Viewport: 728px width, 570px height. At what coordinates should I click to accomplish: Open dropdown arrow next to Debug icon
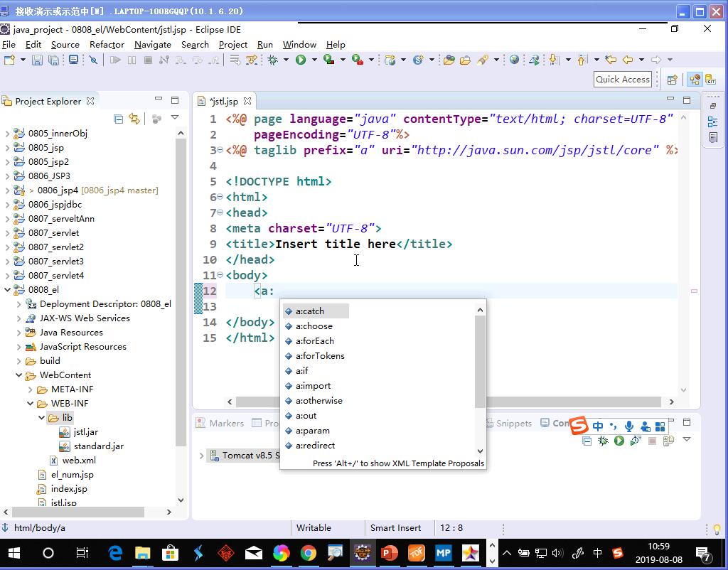(286, 60)
